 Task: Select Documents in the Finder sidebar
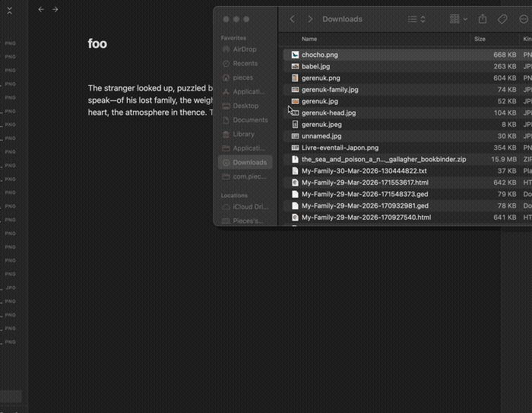click(x=250, y=120)
